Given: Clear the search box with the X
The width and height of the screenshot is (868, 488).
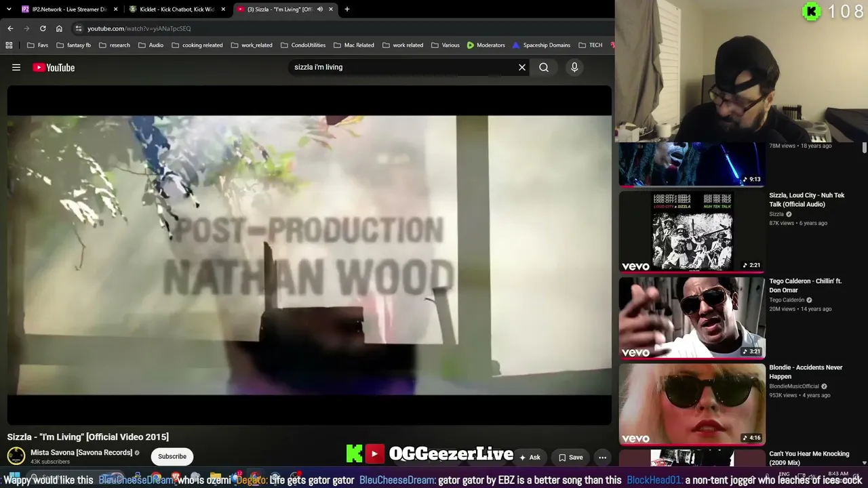Looking at the screenshot, I should (x=522, y=67).
